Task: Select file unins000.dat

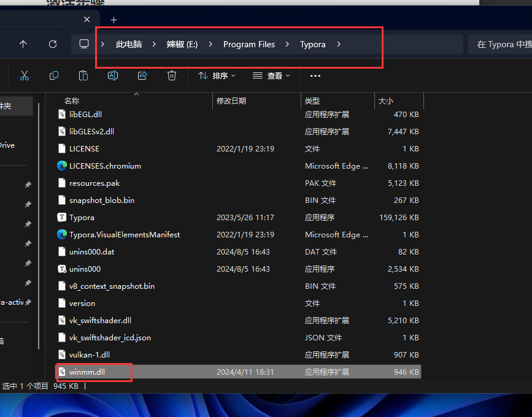Action: pyautogui.click(x=91, y=252)
